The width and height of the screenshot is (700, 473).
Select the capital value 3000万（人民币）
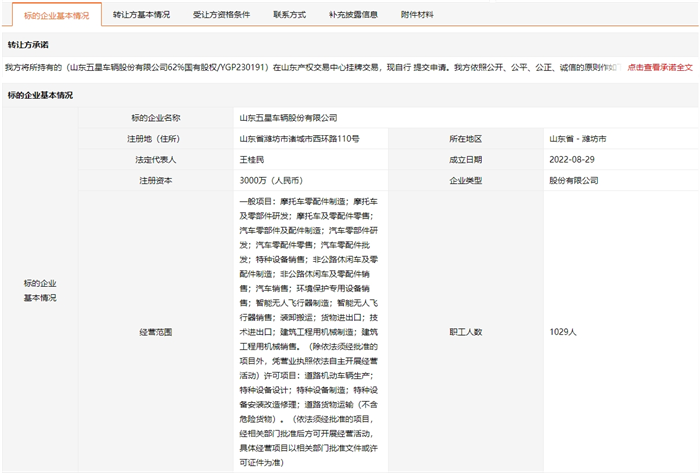tap(271, 181)
